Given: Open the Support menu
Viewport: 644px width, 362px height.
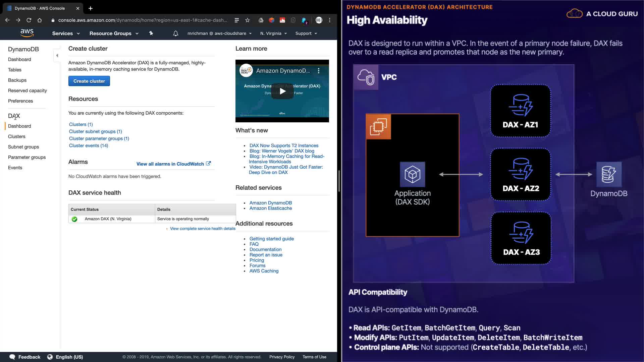Looking at the screenshot, I should point(306,34).
